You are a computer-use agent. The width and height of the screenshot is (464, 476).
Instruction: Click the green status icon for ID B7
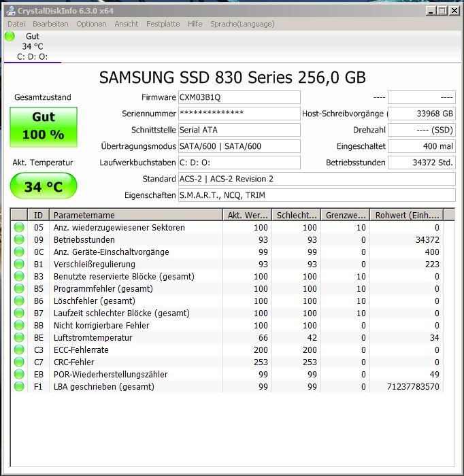pos(19,313)
